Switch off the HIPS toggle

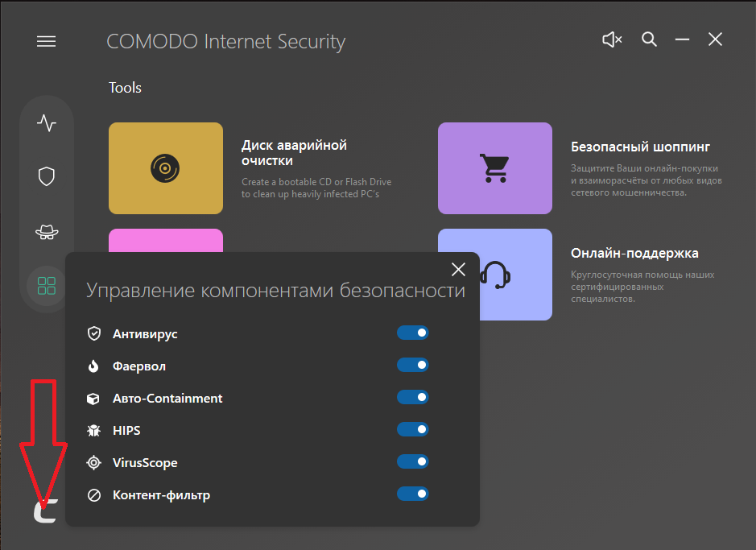coord(413,429)
